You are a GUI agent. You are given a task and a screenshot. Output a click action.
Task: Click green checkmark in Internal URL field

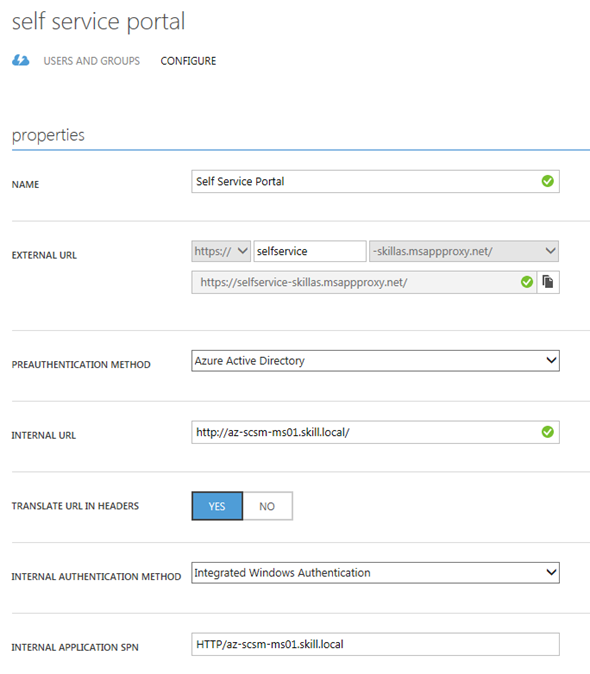(547, 432)
